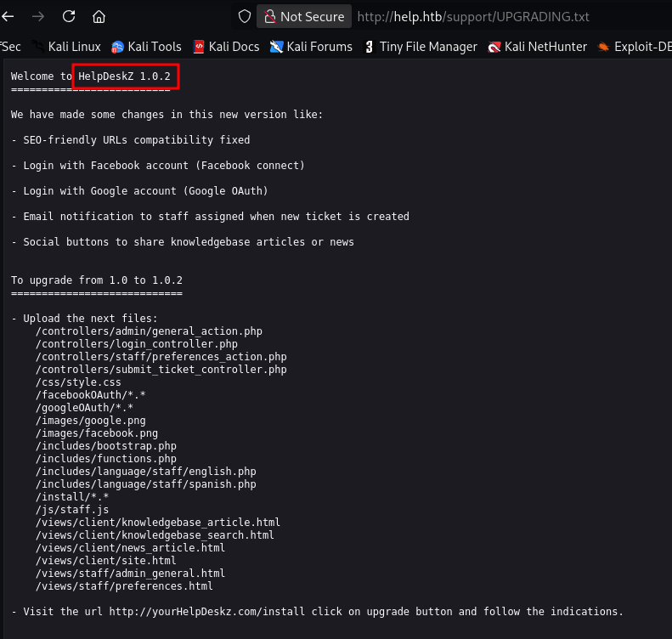Open the Kali Docs bookmark
The image size is (672, 639).
(226, 46)
